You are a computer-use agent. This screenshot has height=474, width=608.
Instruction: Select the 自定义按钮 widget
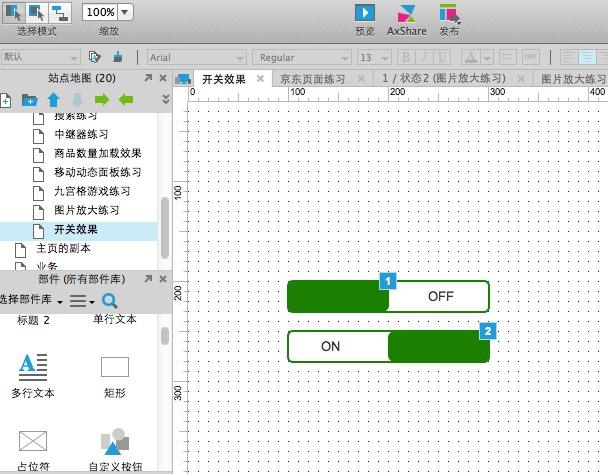115,450
